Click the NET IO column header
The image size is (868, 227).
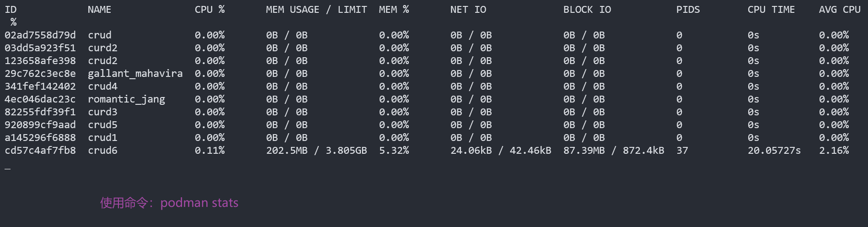468,10
